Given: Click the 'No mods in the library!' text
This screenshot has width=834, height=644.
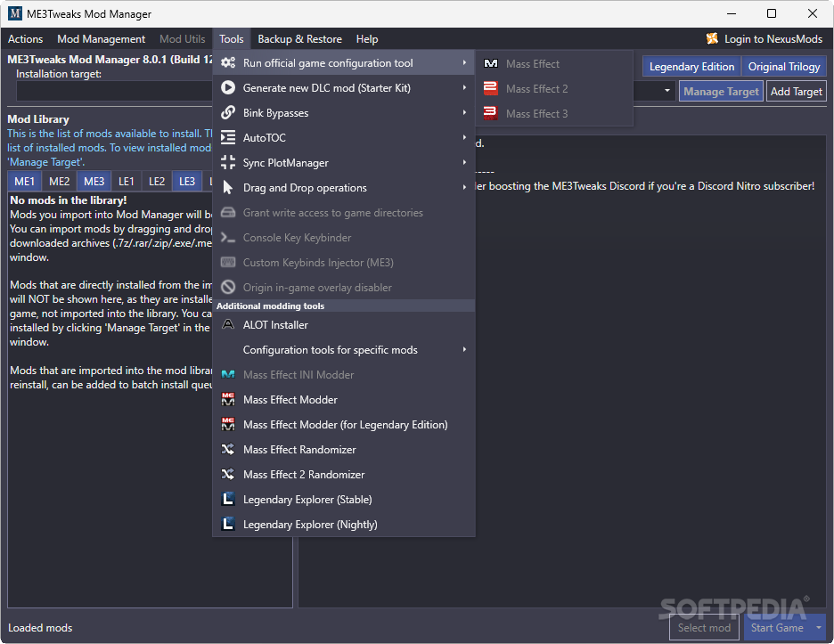Looking at the screenshot, I should 68,200.
